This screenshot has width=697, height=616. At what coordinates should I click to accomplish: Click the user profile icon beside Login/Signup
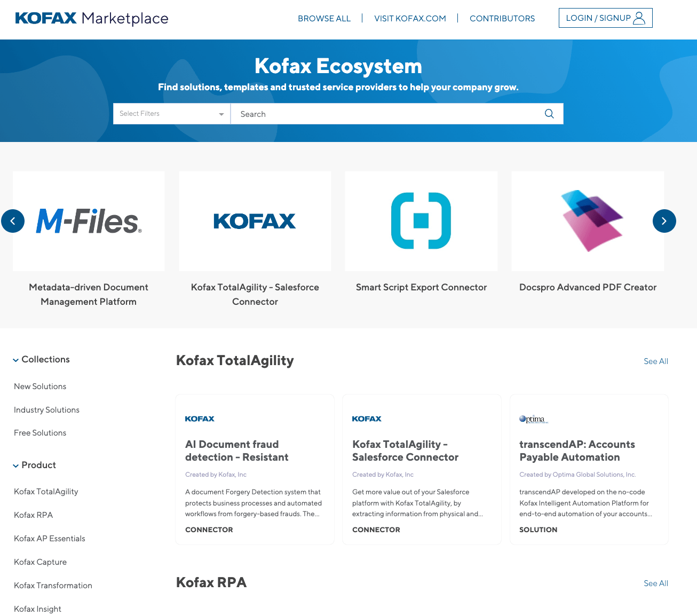[x=639, y=18]
